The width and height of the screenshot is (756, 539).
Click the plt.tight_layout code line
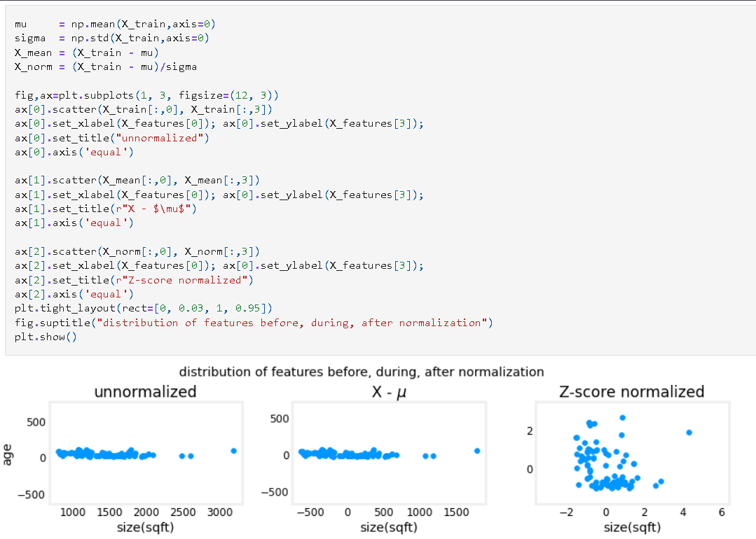143,308
